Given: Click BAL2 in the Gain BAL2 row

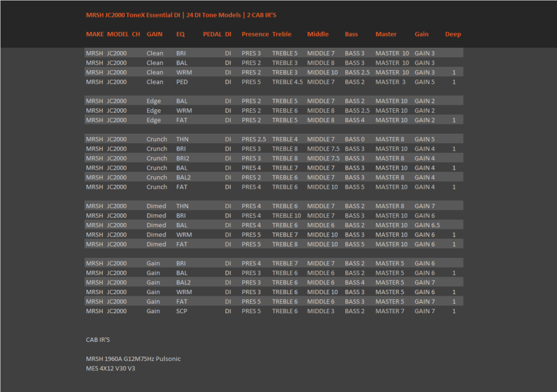Looking at the screenshot, I should point(183,283).
